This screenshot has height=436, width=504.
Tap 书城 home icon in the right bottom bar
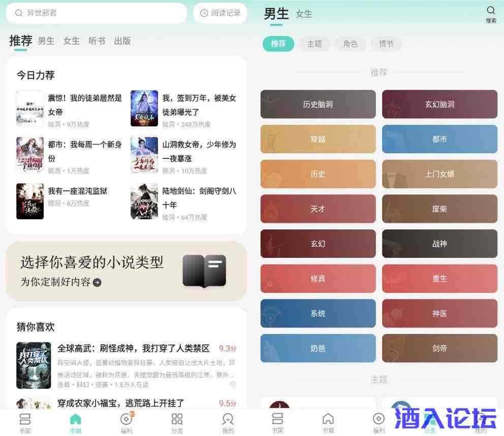[x=328, y=422]
